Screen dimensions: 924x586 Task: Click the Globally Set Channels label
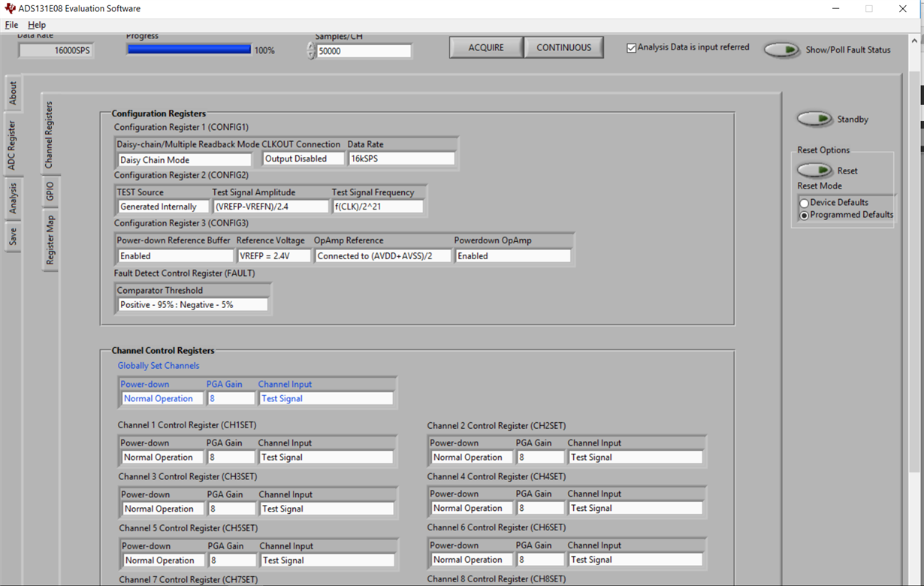[159, 366]
